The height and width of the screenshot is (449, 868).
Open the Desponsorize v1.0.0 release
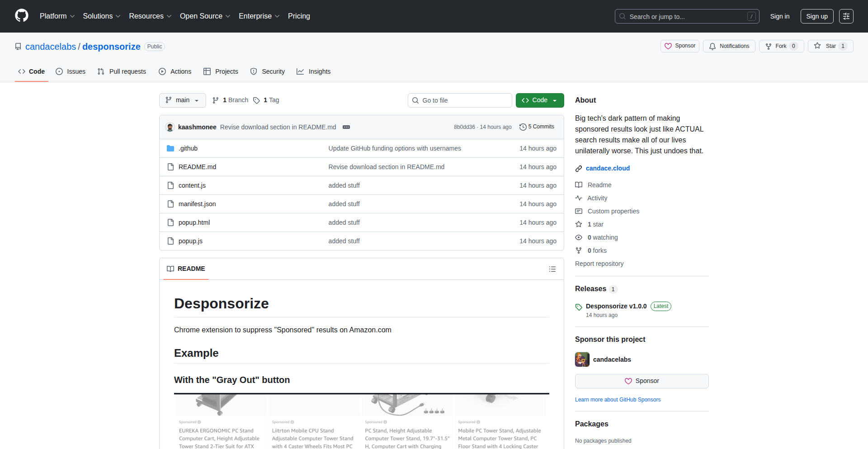[616, 306]
